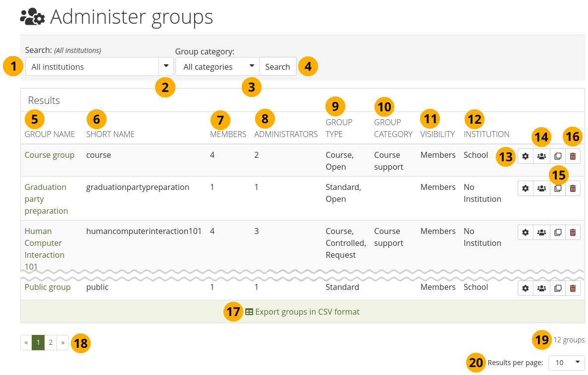Open settings for Graduation party preparation group
Image resolution: width=588 pixels, height=375 pixels.
pos(525,188)
